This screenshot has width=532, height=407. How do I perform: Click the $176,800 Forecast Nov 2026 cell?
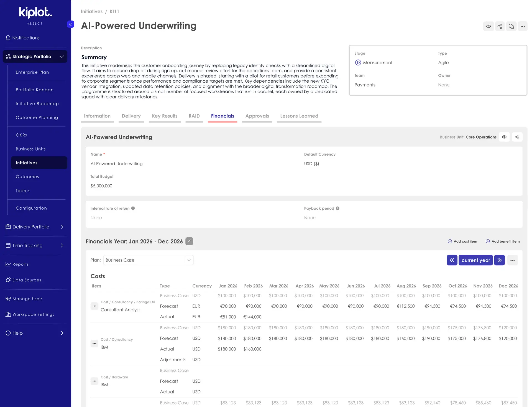point(482,338)
